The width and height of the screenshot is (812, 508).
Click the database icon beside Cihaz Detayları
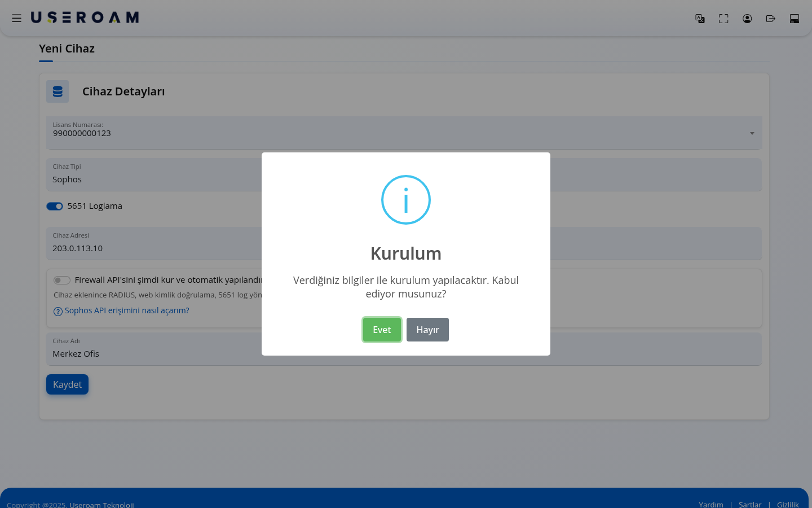point(58,91)
